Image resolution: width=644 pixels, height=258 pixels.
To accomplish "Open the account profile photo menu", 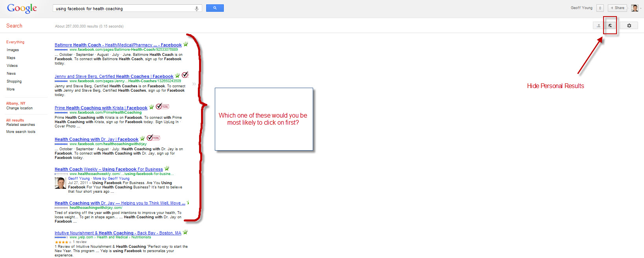I will [x=635, y=8].
